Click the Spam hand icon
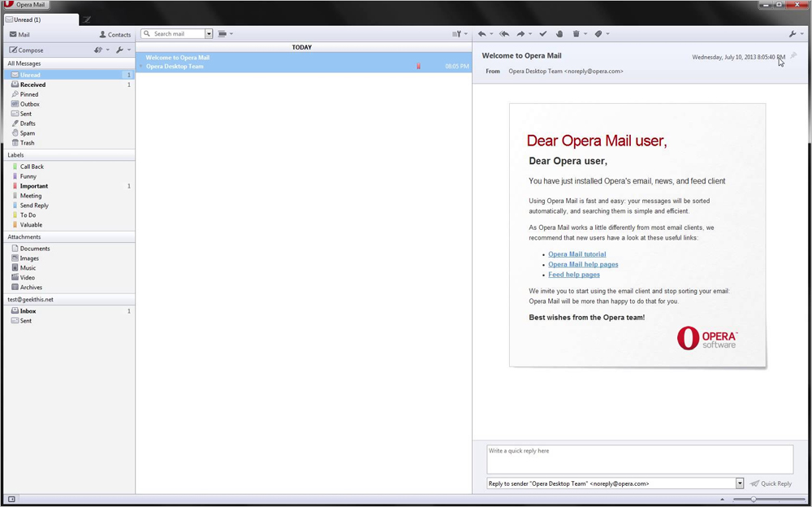This screenshot has width=812, height=507. 559,33
